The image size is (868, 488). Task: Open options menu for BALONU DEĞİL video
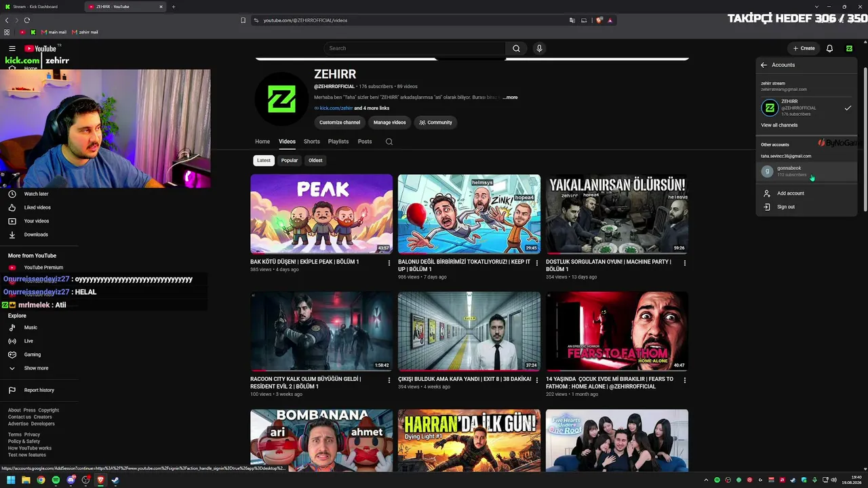(537, 263)
